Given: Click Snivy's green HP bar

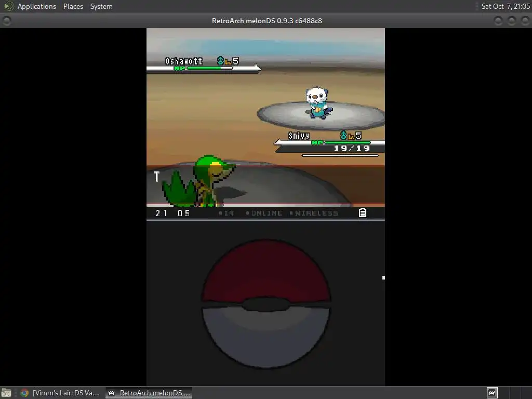Looking at the screenshot, I should [348, 142].
